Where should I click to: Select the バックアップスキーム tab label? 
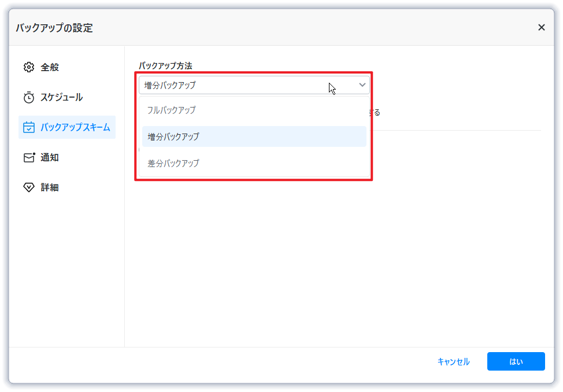pos(75,127)
